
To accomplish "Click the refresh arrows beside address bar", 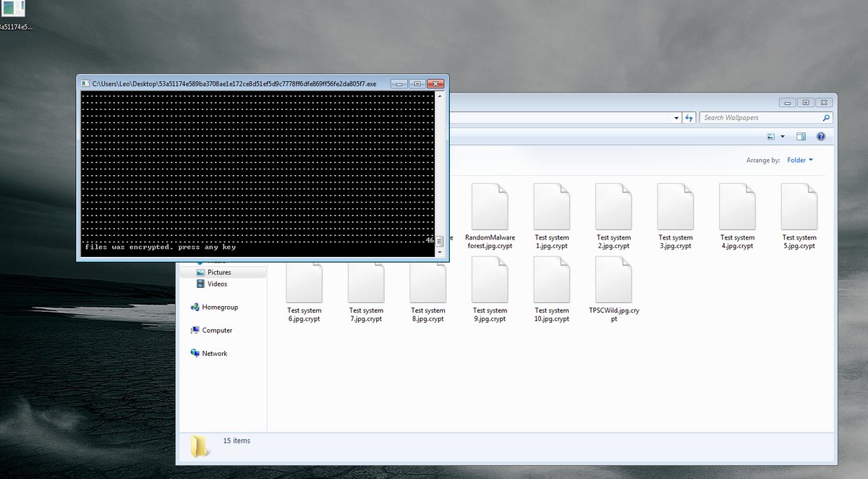I will 690,118.
